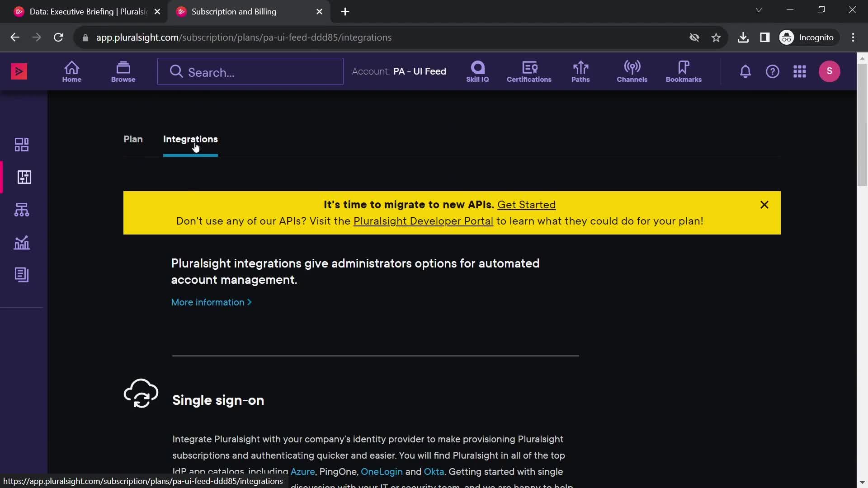
Task: Click the apps grid icon navbar
Action: click(x=799, y=71)
